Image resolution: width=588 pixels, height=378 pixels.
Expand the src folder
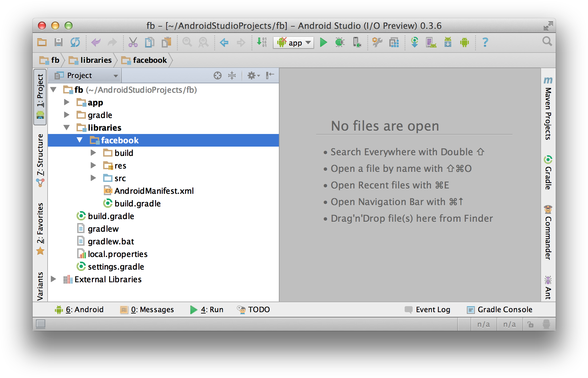pos(93,178)
